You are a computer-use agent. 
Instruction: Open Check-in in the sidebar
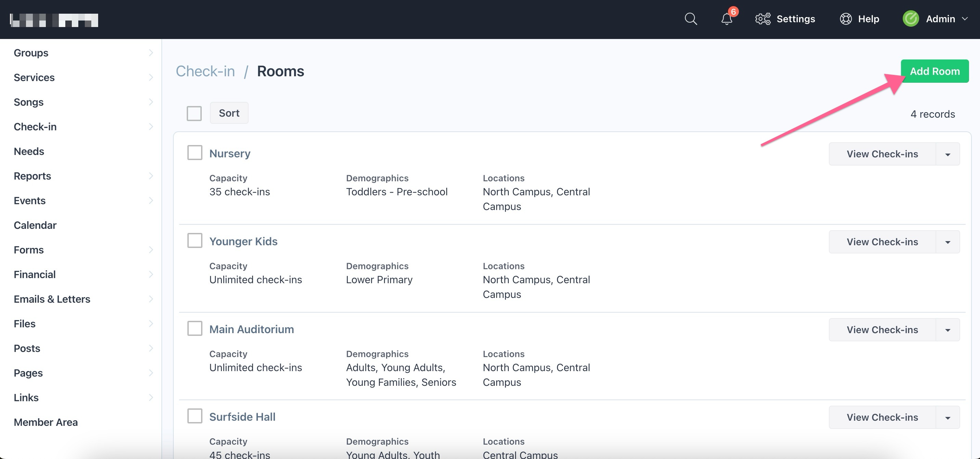(35, 126)
